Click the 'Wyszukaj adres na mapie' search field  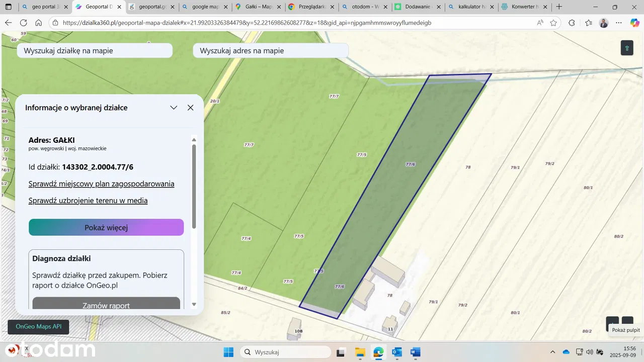click(270, 51)
